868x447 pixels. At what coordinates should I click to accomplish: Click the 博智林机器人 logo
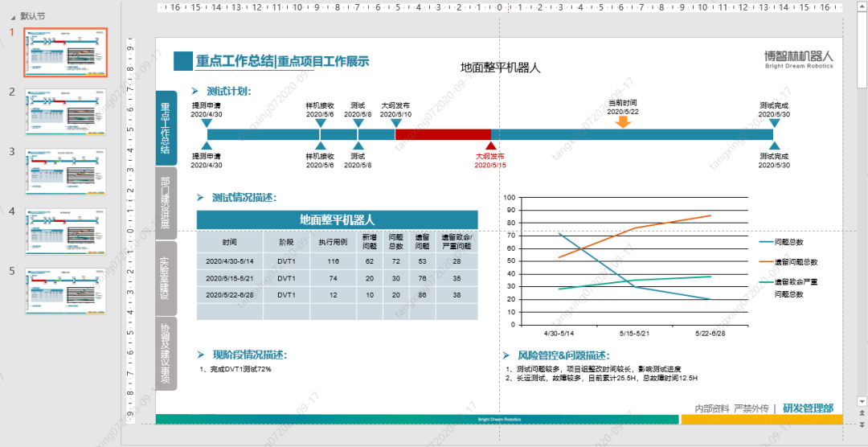click(798, 58)
